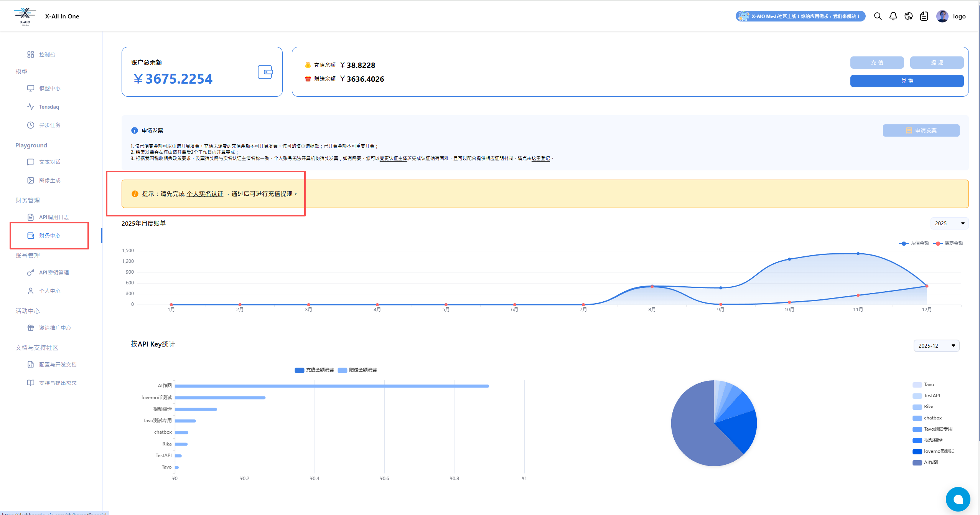Open 控制台 dashboard sidebar item
This screenshot has height=515, width=980.
point(47,54)
